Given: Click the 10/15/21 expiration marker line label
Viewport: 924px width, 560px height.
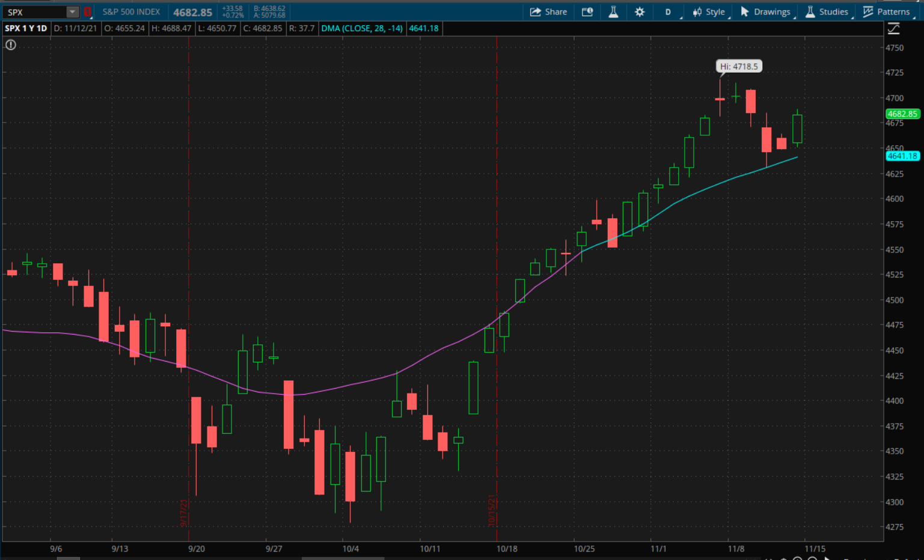Looking at the screenshot, I should tap(492, 510).
